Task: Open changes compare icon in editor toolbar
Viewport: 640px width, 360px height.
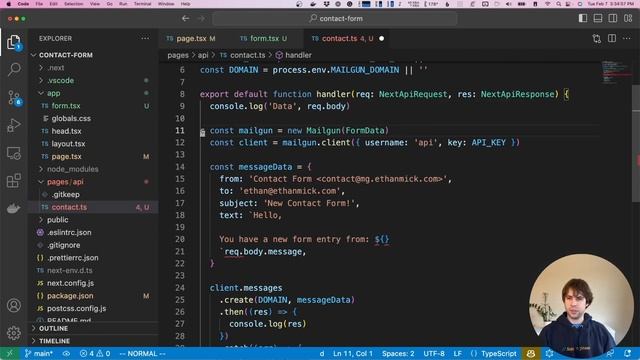Action: [597, 39]
